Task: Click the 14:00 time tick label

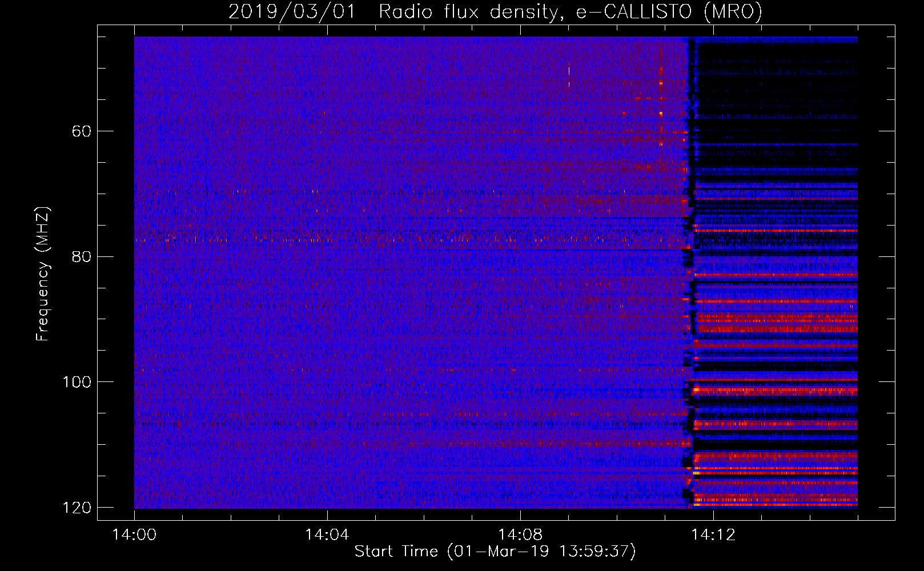Action: click(x=134, y=534)
